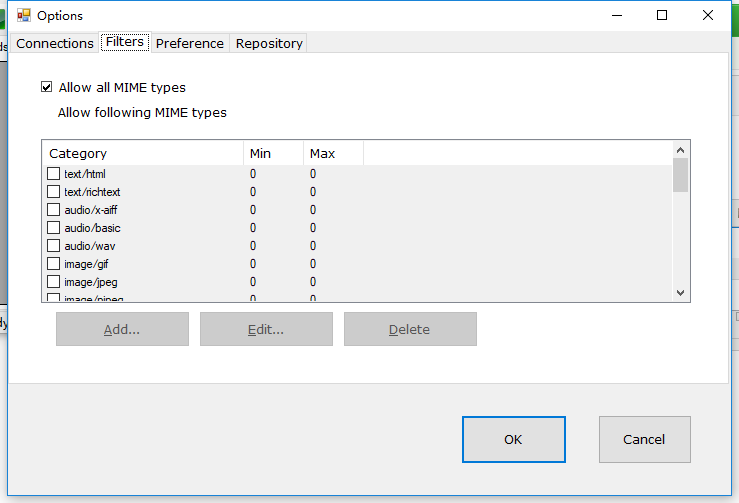
Task: Click the MIME list scrollbar thumb
Action: tap(680, 175)
